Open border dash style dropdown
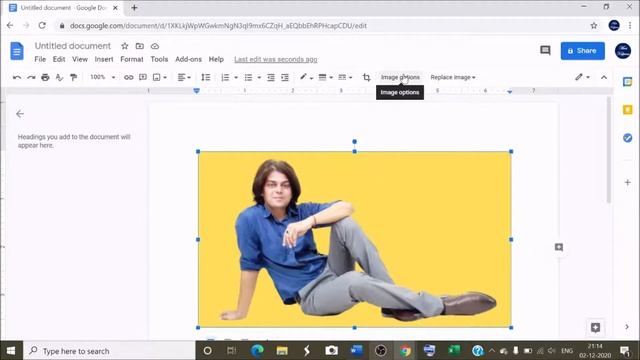 (345, 77)
